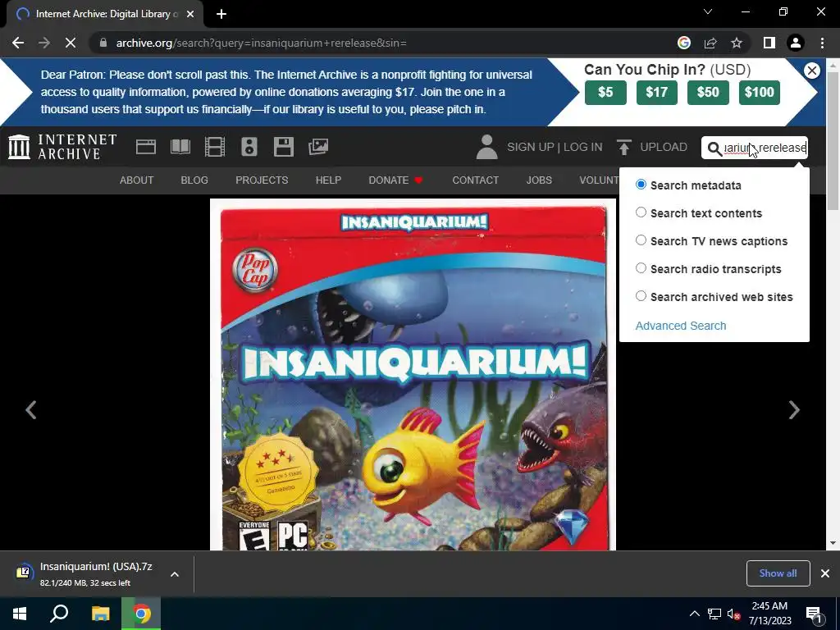
Task: Click the Chrome taskbar icon
Action: click(x=141, y=614)
